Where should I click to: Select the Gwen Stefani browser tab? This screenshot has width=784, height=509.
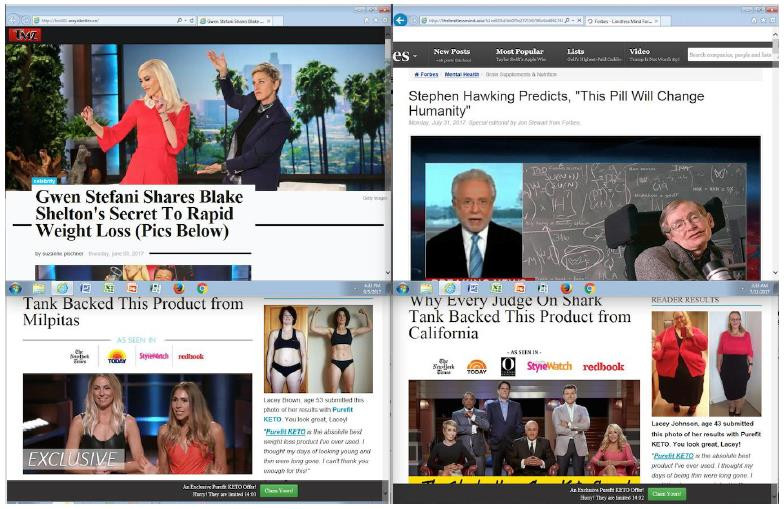[x=232, y=21]
